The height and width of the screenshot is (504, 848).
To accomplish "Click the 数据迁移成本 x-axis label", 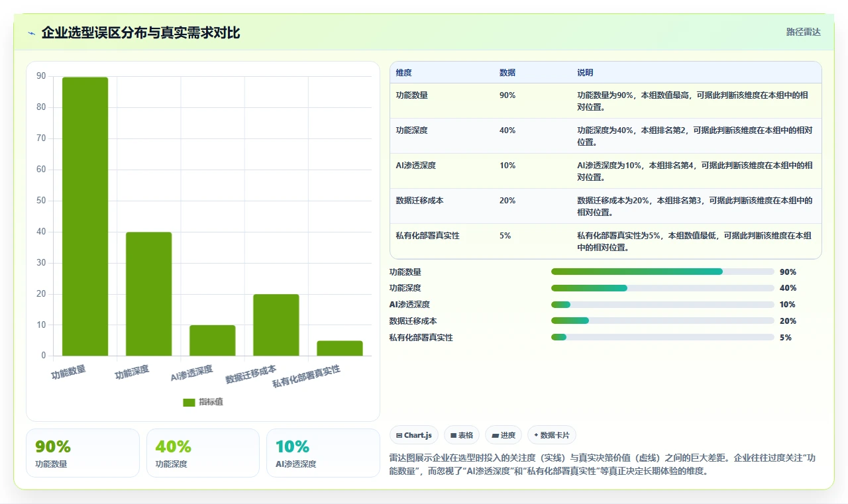I will 251,374.
